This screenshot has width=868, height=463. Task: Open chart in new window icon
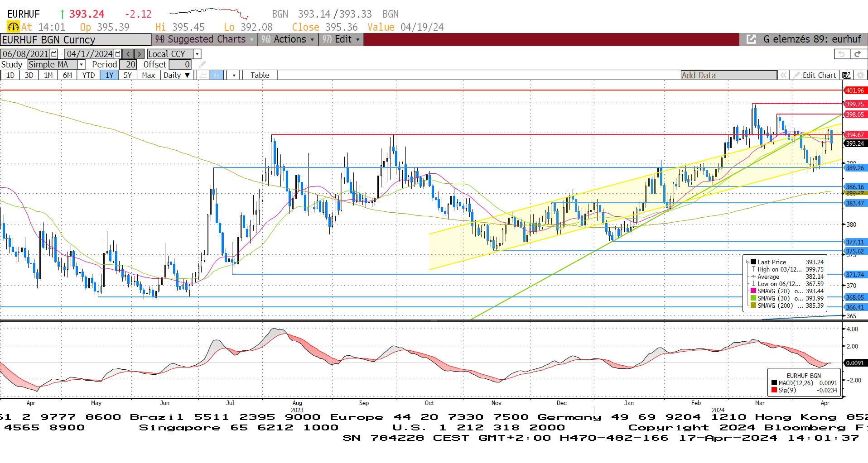click(x=751, y=39)
